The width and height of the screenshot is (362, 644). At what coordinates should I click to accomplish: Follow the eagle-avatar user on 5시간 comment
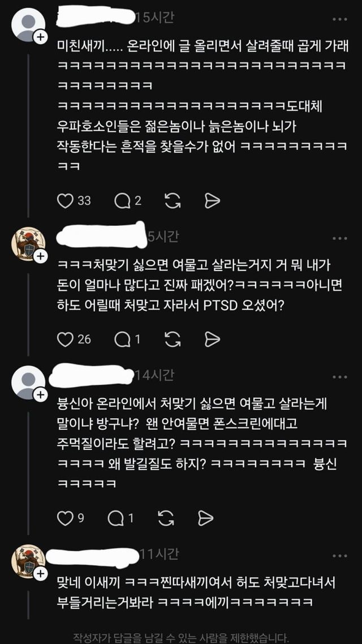pos(40,256)
